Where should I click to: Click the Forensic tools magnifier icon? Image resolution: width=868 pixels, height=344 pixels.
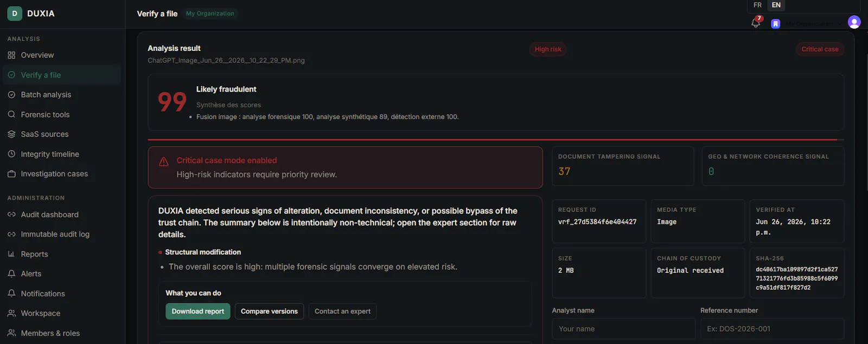[11, 114]
